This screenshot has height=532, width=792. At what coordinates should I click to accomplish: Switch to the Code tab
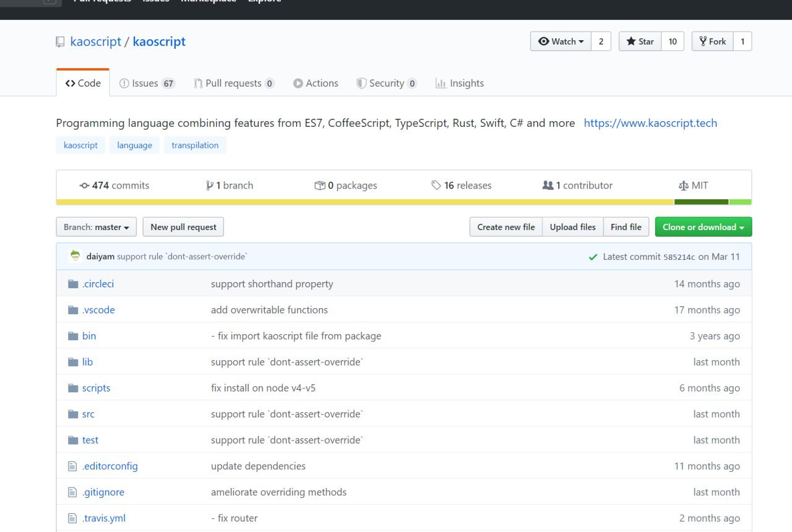[x=83, y=83]
